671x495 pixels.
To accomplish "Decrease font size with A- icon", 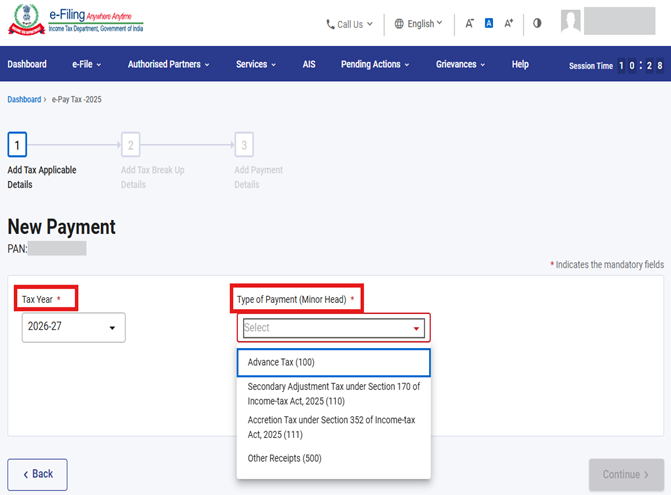I will click(470, 23).
